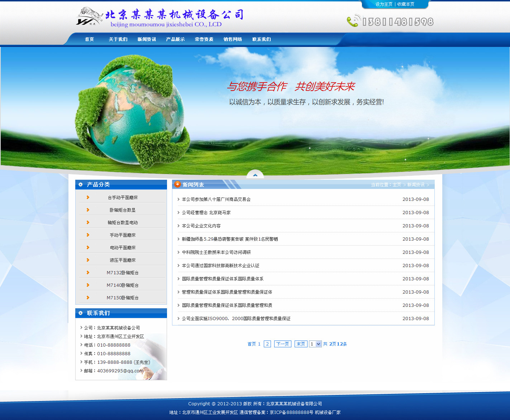Image resolution: width=510 pixels, height=420 pixels.
Task: Click orange arrow next to 台手动平面磨床
Action: tap(88, 197)
